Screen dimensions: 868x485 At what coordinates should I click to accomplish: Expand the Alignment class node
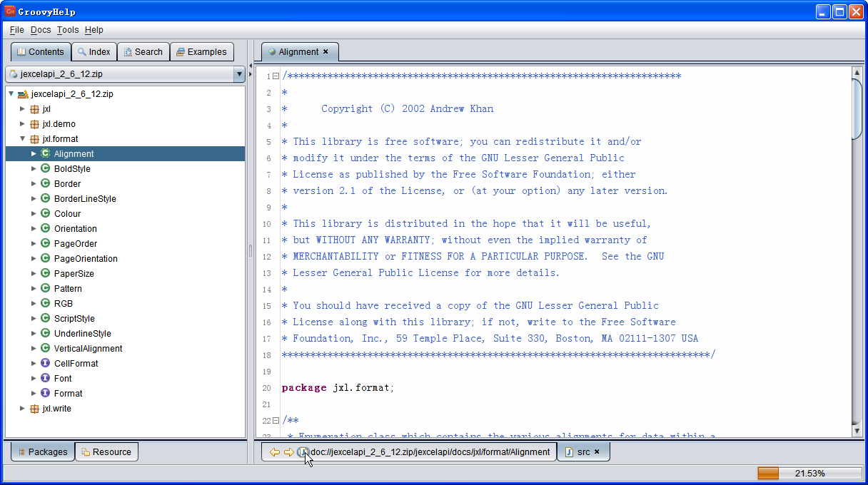pos(34,153)
